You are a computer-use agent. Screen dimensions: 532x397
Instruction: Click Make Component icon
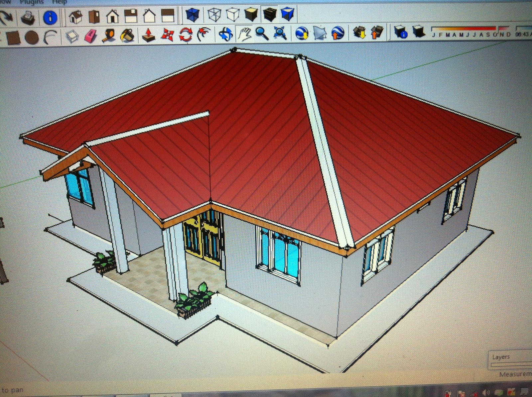coord(72,36)
